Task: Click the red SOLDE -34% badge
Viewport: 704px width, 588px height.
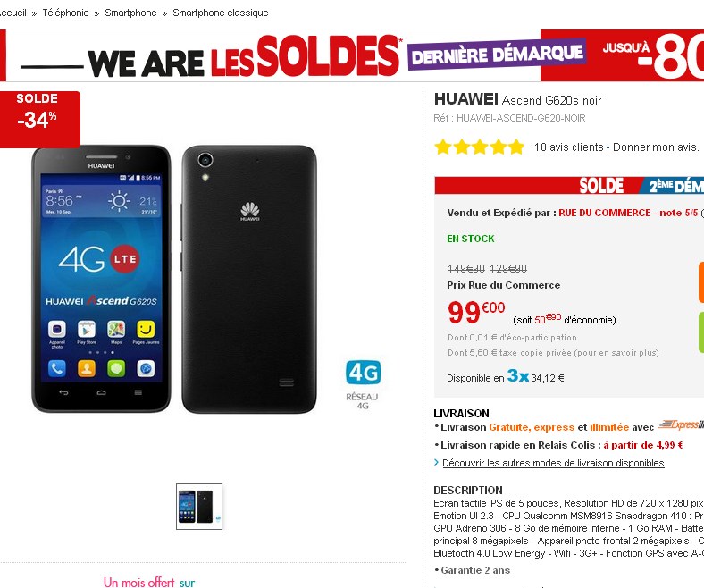Action: point(39,120)
